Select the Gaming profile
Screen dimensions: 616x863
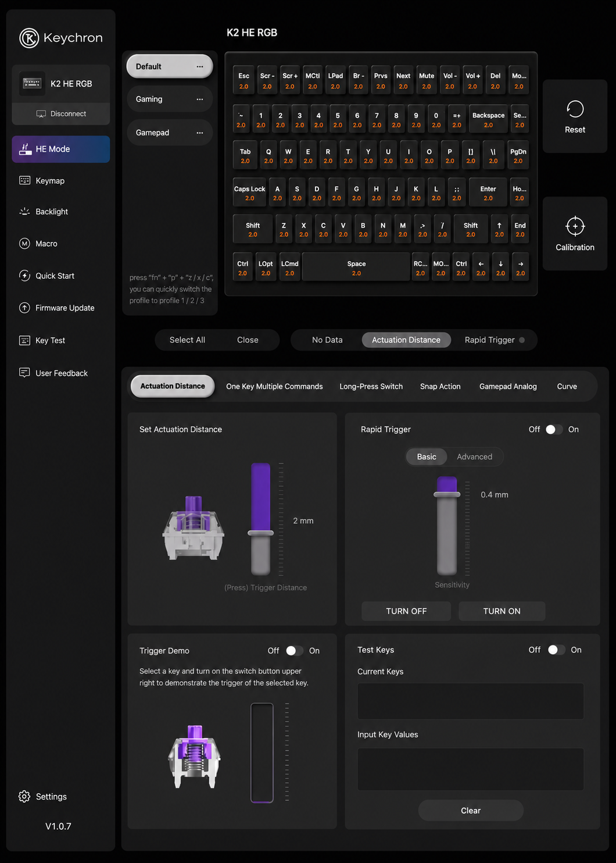click(169, 99)
